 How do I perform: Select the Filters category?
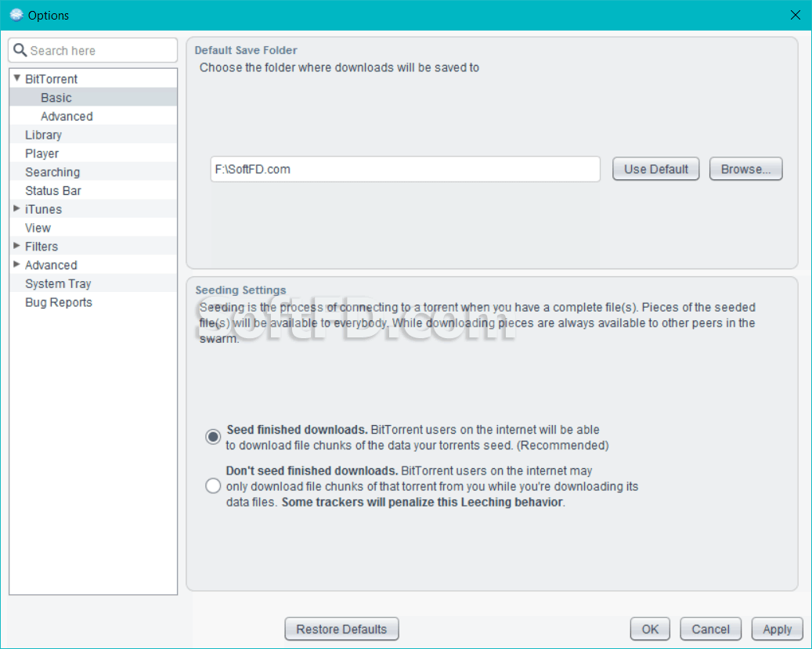click(42, 247)
